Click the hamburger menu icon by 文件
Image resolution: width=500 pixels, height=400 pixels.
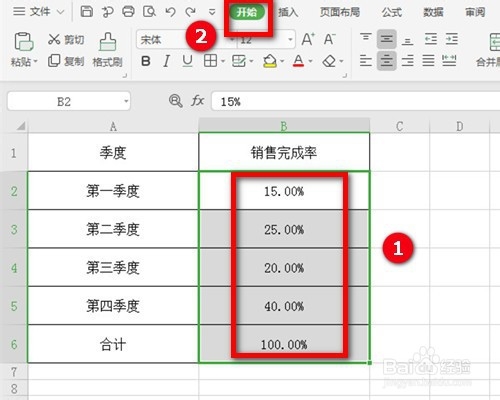click(19, 12)
